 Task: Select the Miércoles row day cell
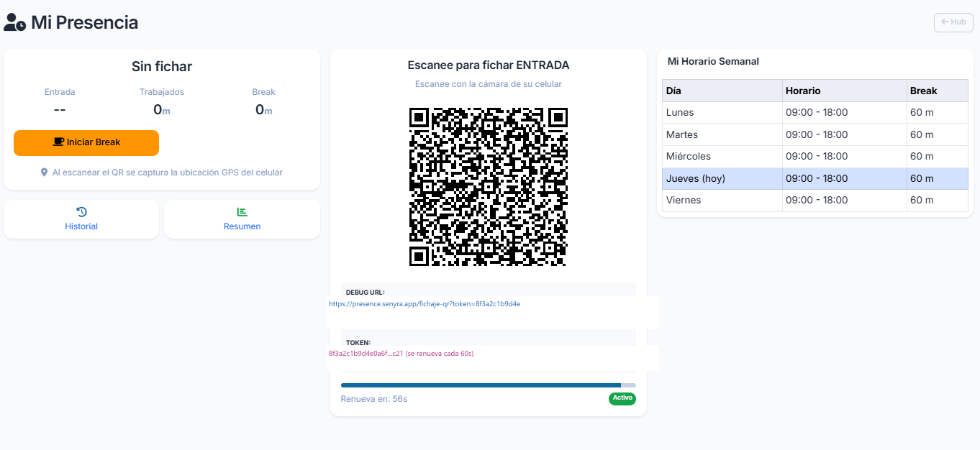[x=722, y=157]
